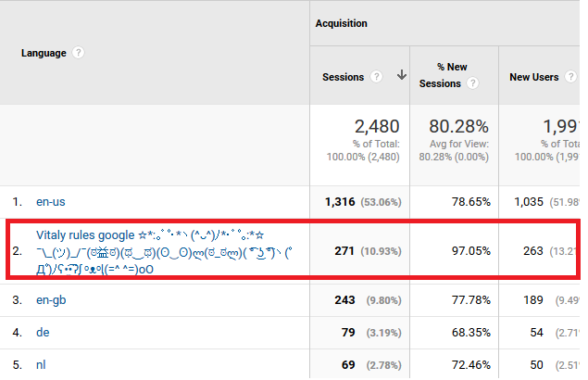Open the en-gb language link
The height and width of the screenshot is (380, 588).
[51, 299]
